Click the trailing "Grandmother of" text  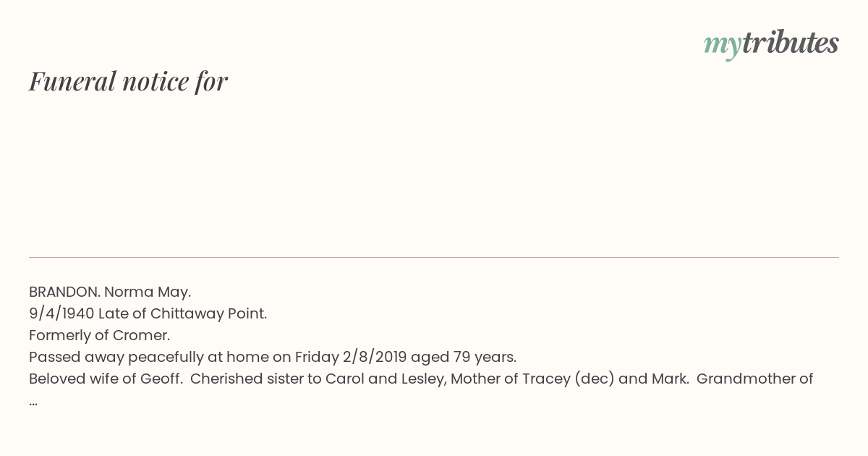point(755,379)
